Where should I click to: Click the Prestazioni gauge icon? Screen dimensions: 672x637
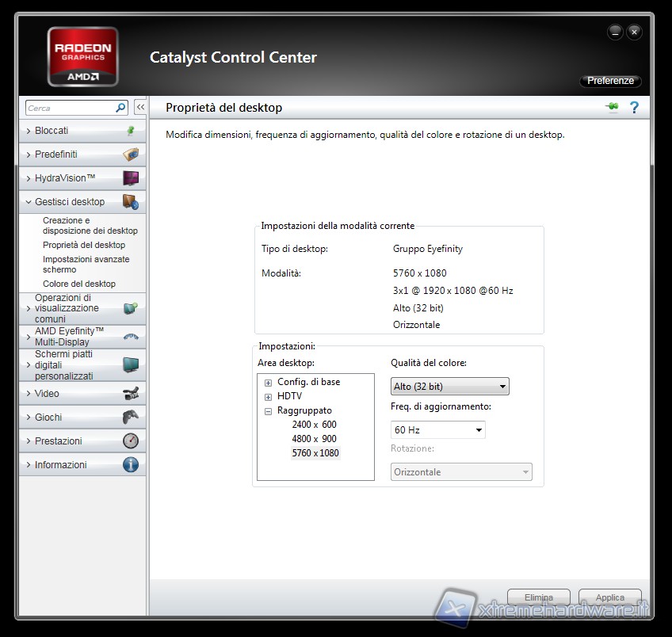(x=131, y=441)
